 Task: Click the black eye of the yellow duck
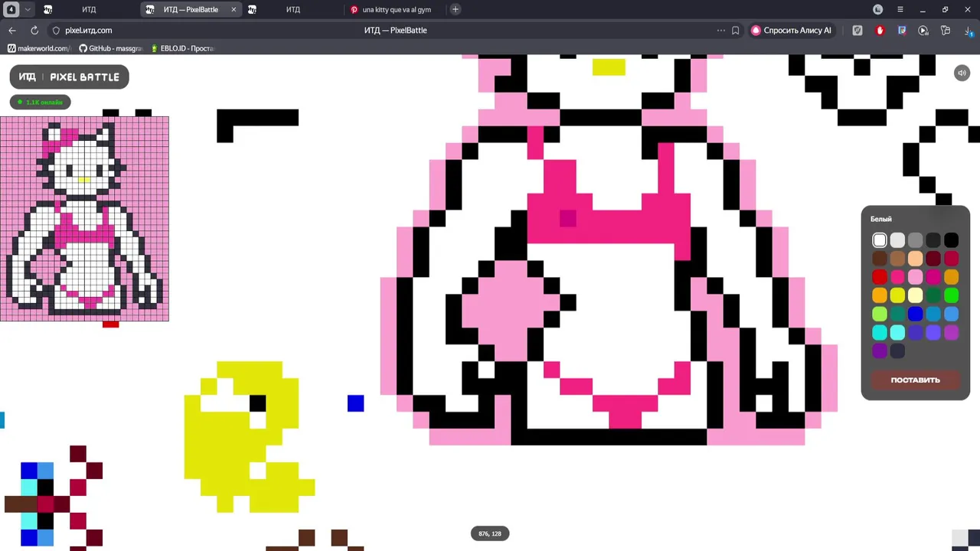(x=257, y=403)
